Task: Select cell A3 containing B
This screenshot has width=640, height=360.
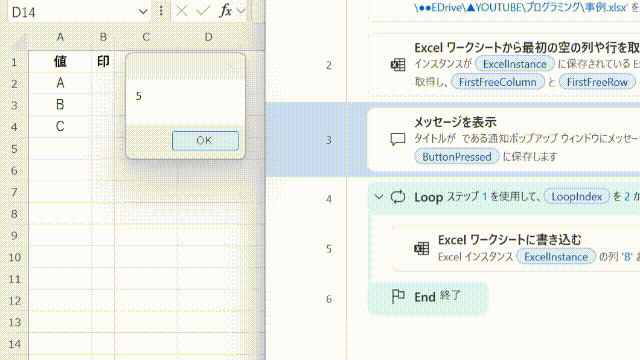Action: 60,105
